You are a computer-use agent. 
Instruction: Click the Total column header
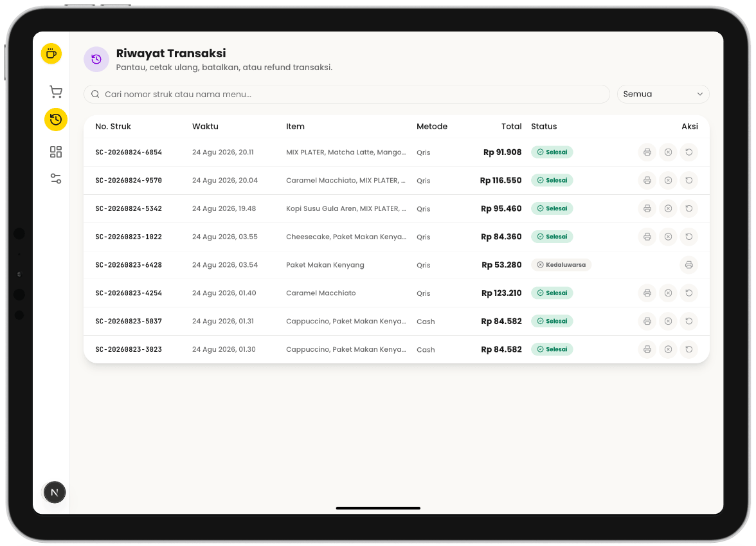coord(512,126)
